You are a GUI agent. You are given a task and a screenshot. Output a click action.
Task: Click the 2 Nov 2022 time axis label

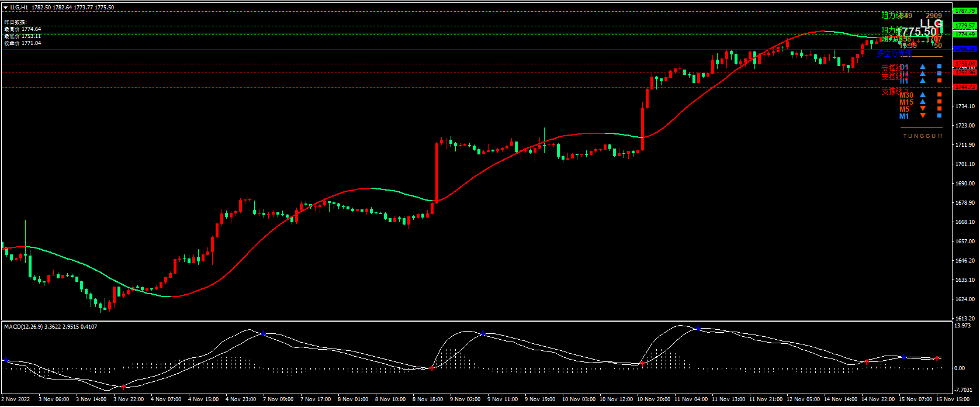(15, 399)
